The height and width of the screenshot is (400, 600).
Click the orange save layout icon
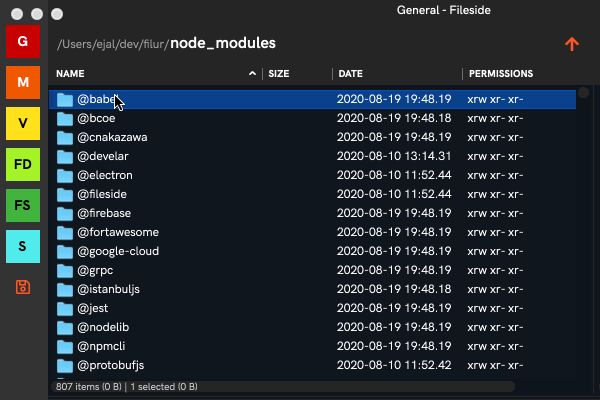23,287
